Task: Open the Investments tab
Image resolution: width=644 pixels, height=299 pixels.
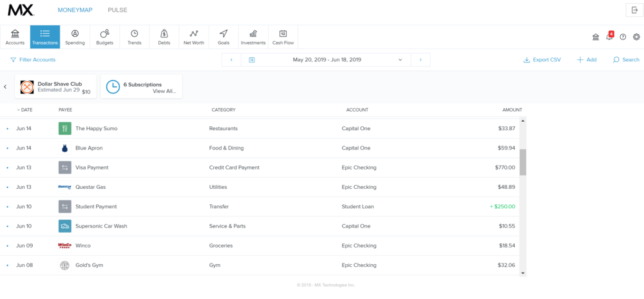Action: tap(253, 37)
